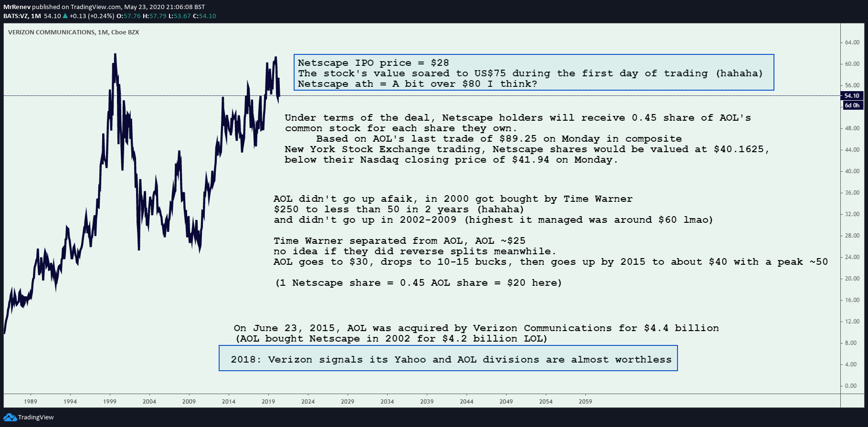Click the 'MrRenev' author name
The image size is (868, 427).
(17, 7)
